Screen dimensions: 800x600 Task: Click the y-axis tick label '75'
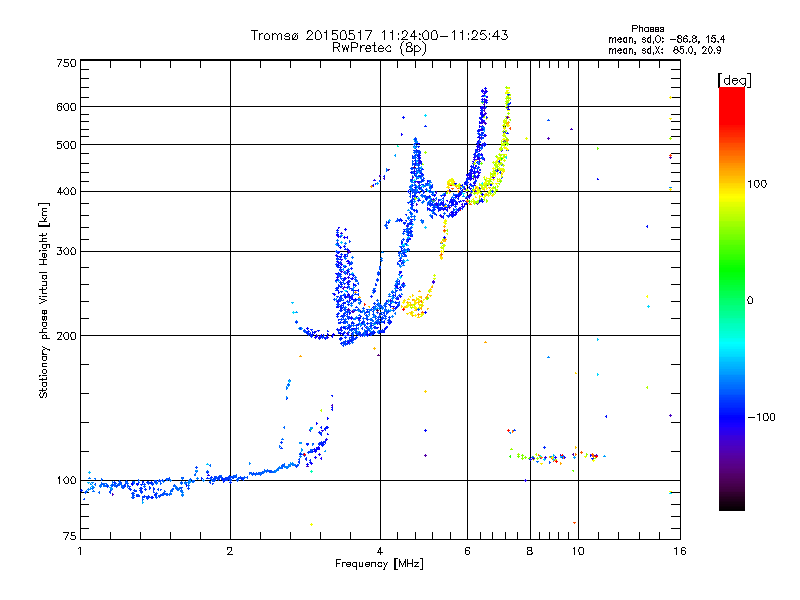(70, 536)
